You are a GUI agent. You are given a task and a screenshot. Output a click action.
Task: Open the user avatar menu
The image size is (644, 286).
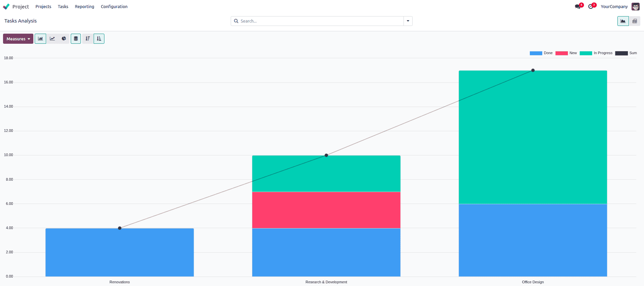point(635,6)
